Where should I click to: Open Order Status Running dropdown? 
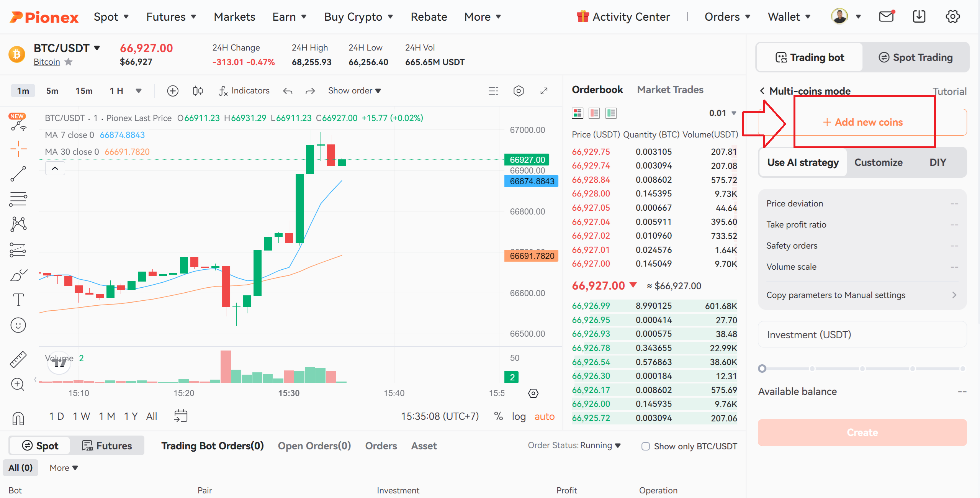(574, 446)
